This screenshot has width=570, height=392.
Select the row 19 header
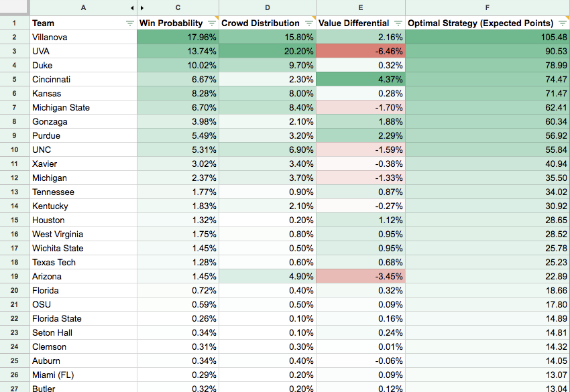tap(15, 277)
